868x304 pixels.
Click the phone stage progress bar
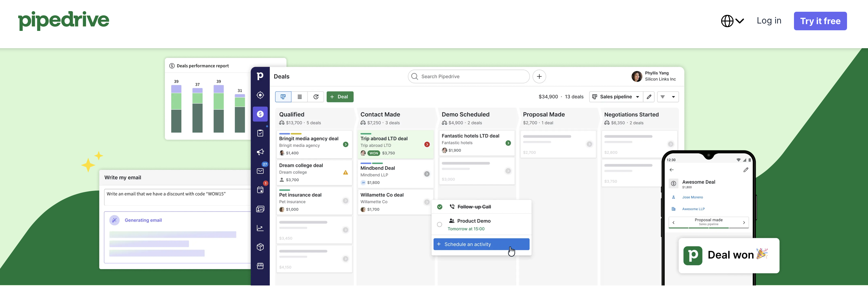[x=708, y=228]
